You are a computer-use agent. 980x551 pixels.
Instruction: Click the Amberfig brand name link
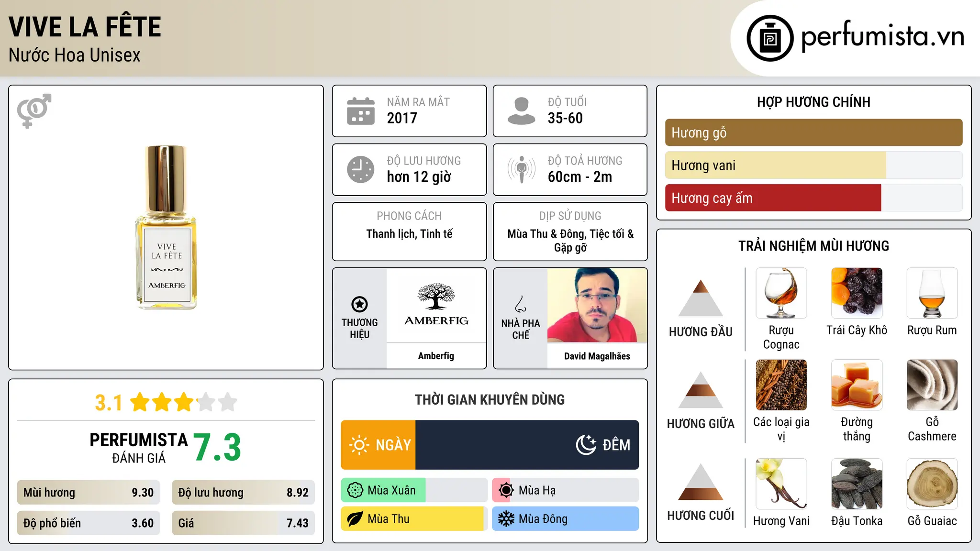[x=436, y=356]
